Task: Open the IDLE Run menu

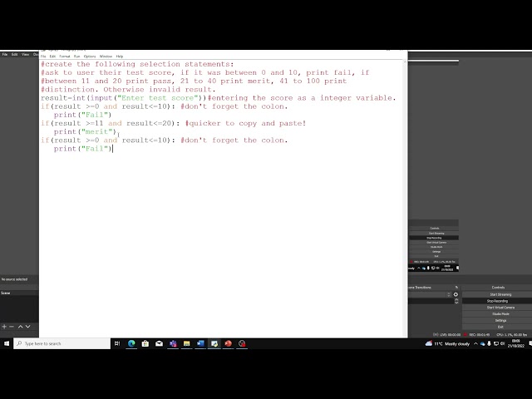Action: (76, 57)
